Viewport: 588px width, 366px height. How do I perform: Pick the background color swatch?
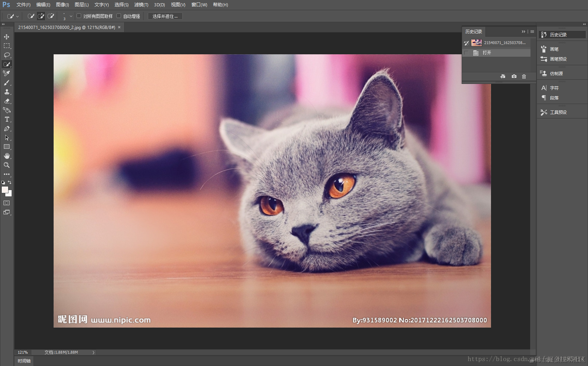(10, 194)
